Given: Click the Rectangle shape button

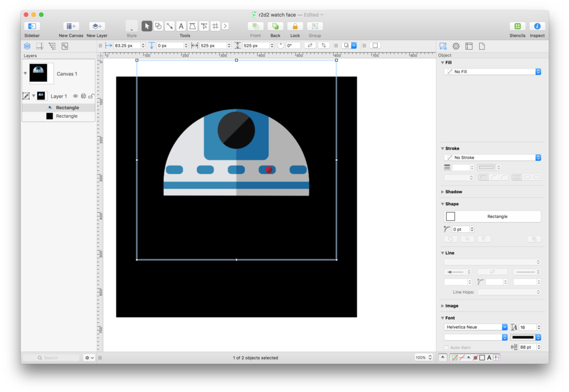Looking at the screenshot, I should tap(493, 216).
